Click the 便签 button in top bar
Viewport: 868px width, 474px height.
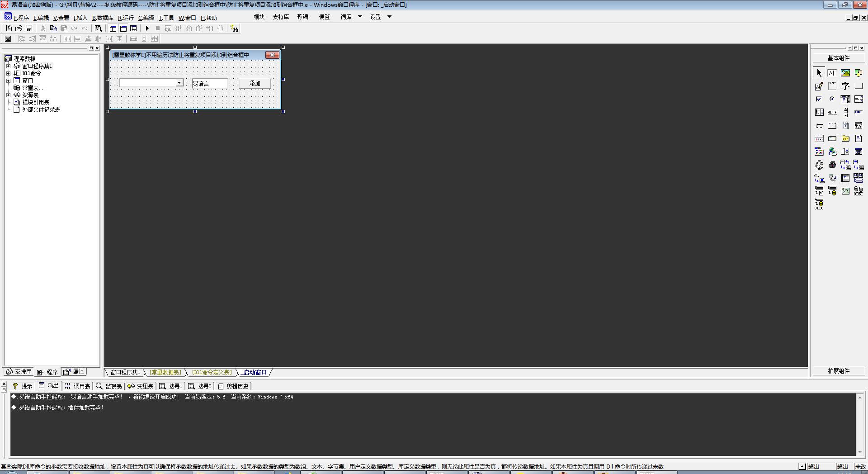click(325, 17)
